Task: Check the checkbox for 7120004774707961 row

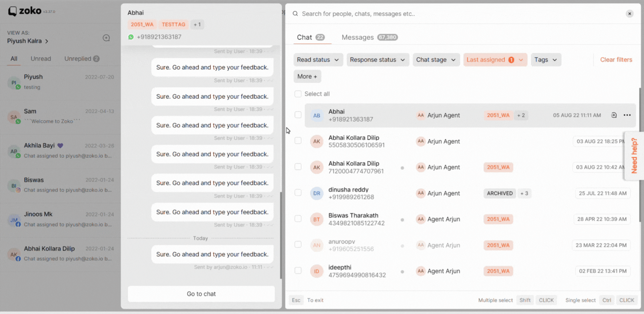Action: click(x=298, y=167)
